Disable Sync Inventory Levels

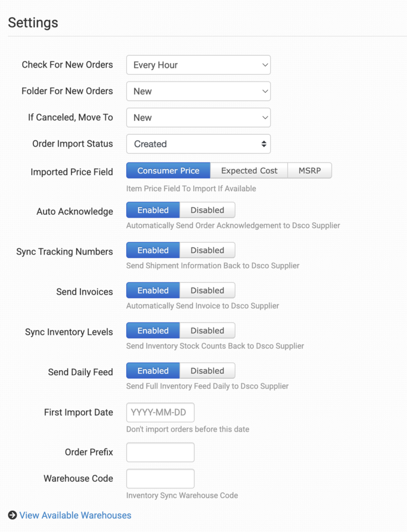click(x=207, y=330)
